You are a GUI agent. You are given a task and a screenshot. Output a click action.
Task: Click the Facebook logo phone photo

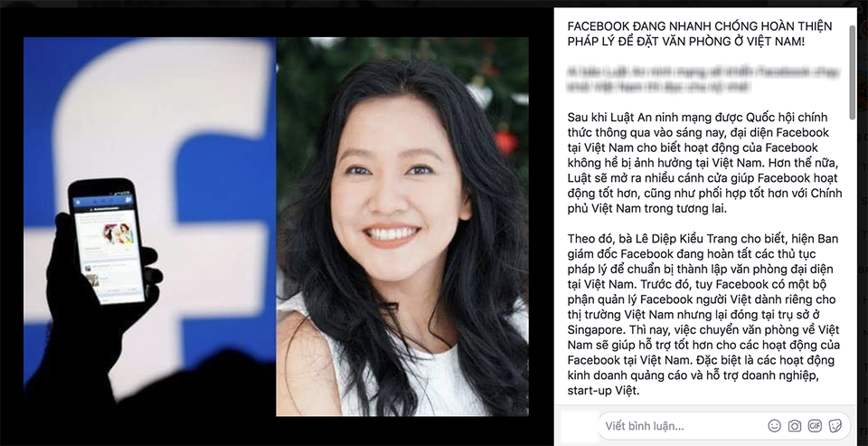point(149,226)
